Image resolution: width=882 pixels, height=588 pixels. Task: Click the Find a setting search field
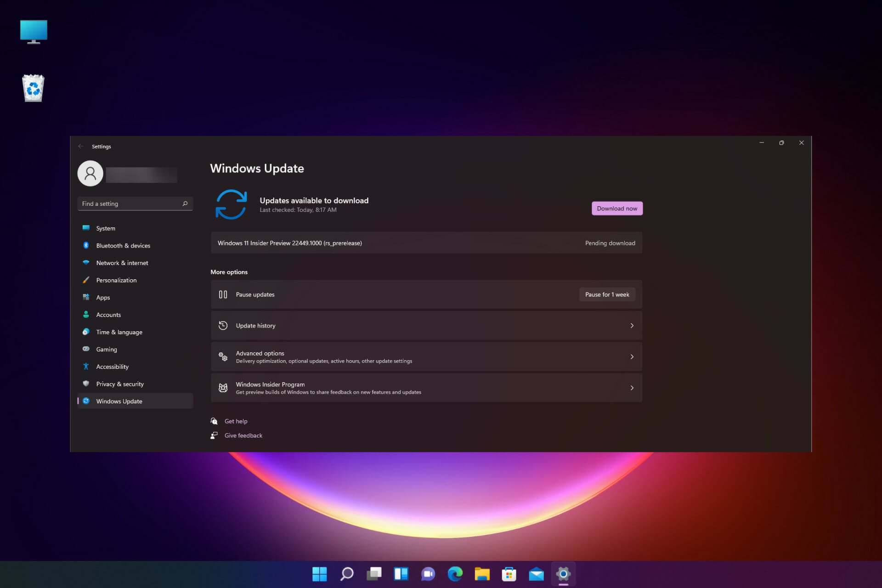pyautogui.click(x=135, y=204)
